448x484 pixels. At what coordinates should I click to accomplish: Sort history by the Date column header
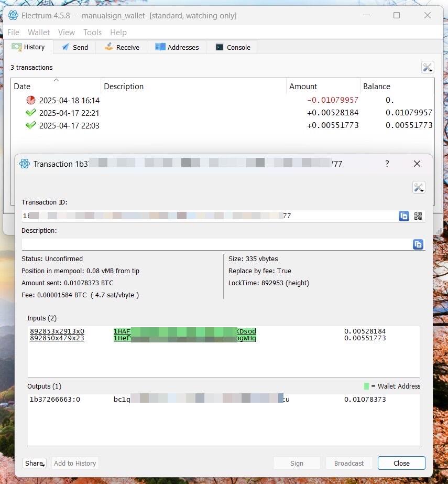(x=56, y=86)
